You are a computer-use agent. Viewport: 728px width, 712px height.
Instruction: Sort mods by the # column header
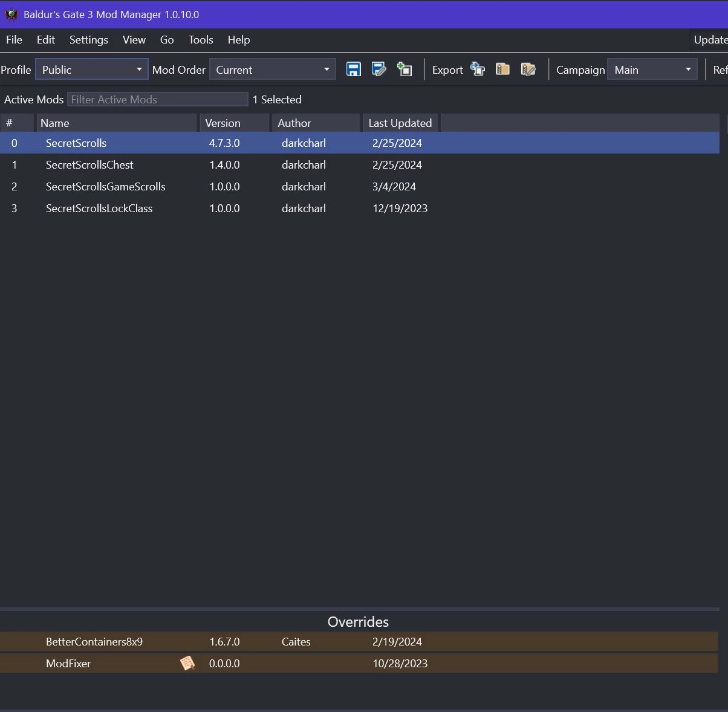(x=17, y=123)
